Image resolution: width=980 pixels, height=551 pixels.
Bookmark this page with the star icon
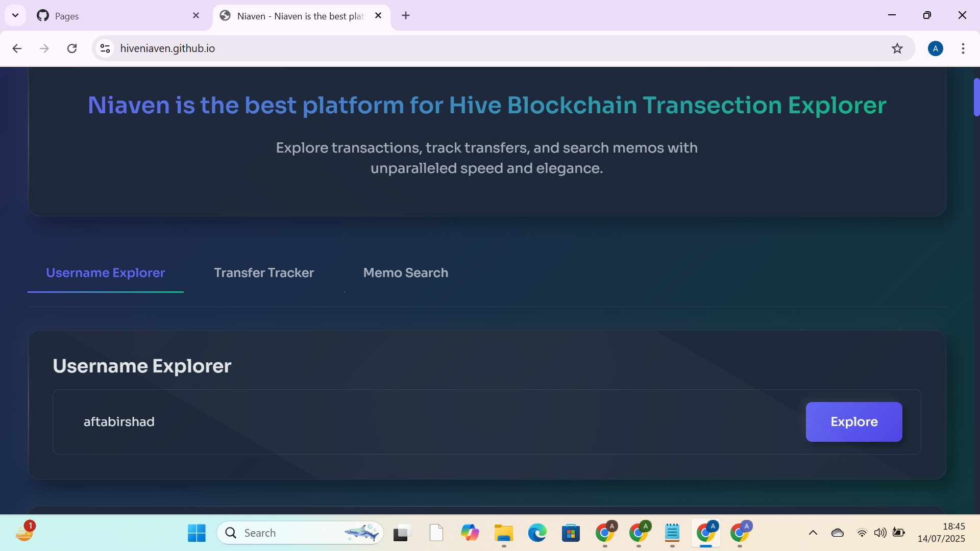click(897, 48)
